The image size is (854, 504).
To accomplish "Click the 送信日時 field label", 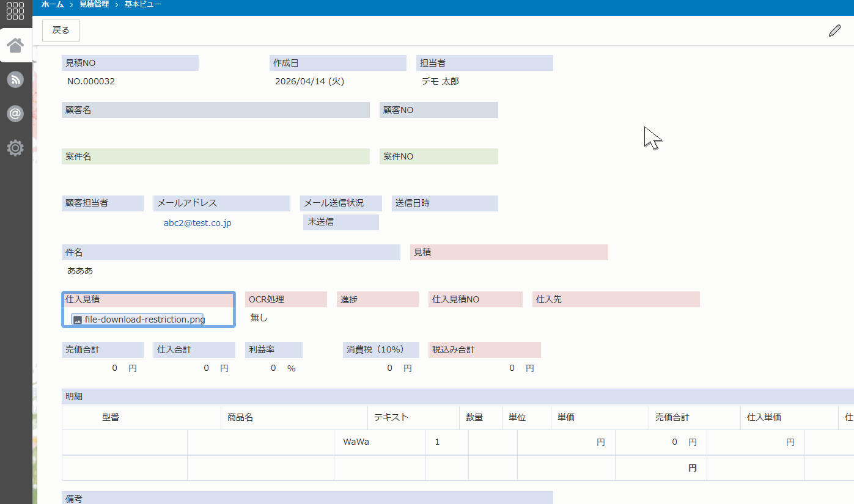I will coord(445,203).
